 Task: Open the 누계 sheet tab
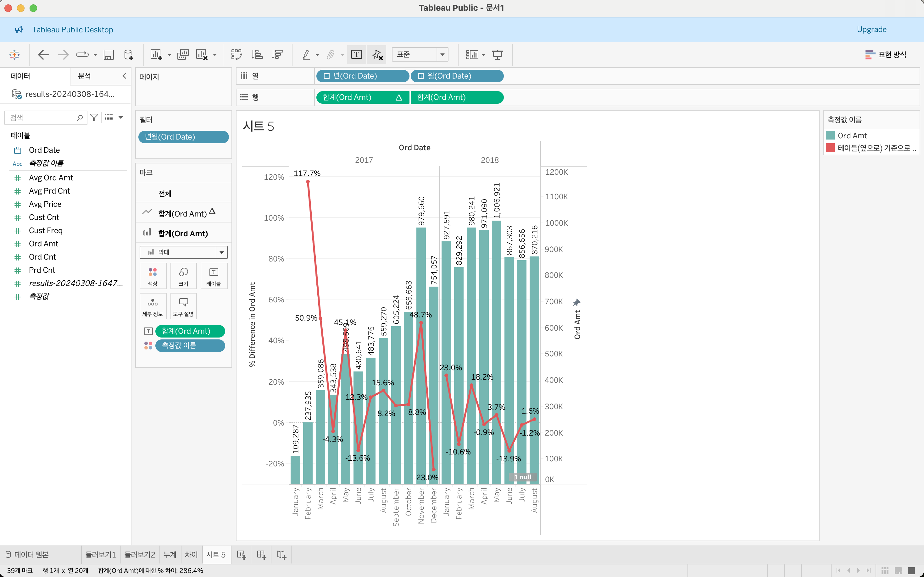point(170,554)
